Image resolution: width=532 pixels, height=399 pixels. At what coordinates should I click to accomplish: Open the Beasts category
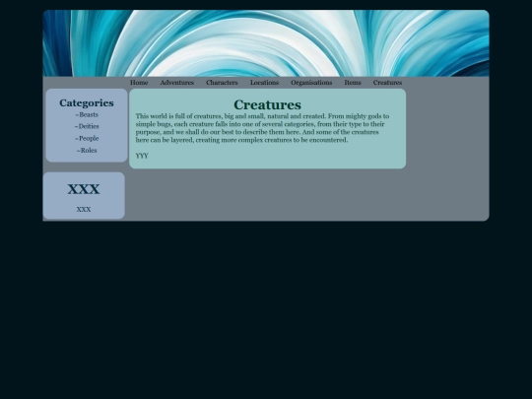click(87, 114)
